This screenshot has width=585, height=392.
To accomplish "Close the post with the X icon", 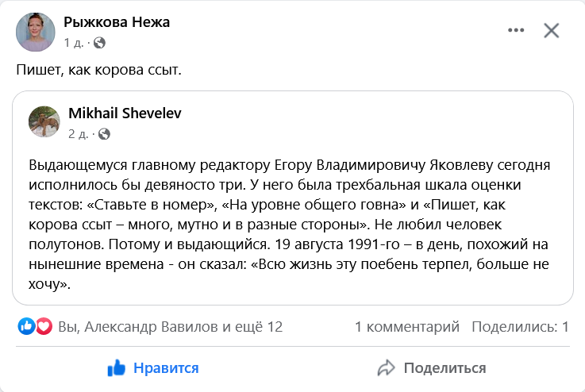I will (552, 31).
